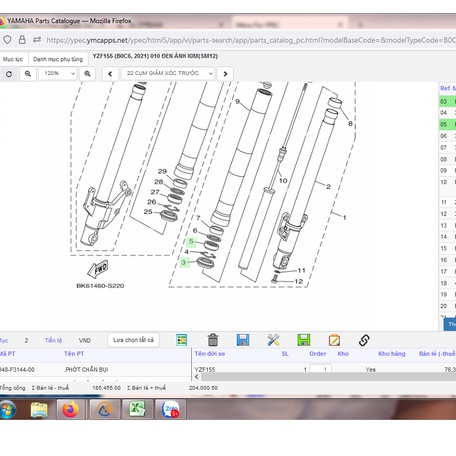Zoom out the parts diagram
This screenshot has width=456, height=456.
click(28, 74)
